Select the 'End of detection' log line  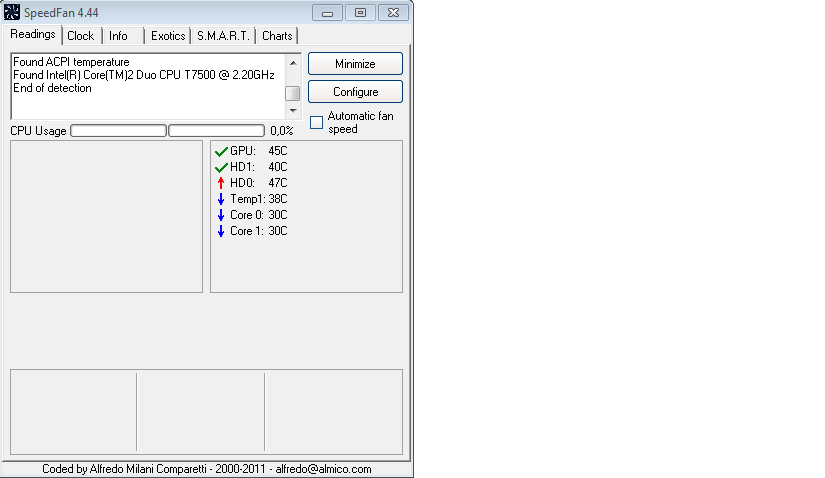pyautogui.click(x=52, y=88)
